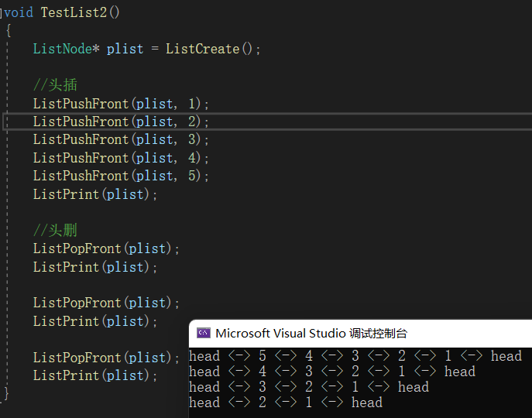This screenshot has height=418, width=532.
Task: Click the Microsoft Visual Studio 调试控制台 title bar
Action: (x=360, y=333)
